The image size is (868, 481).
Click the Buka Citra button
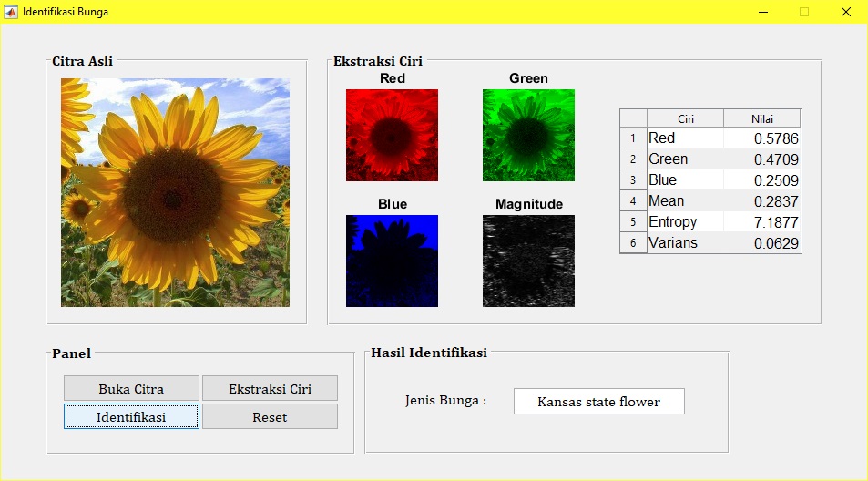131,388
